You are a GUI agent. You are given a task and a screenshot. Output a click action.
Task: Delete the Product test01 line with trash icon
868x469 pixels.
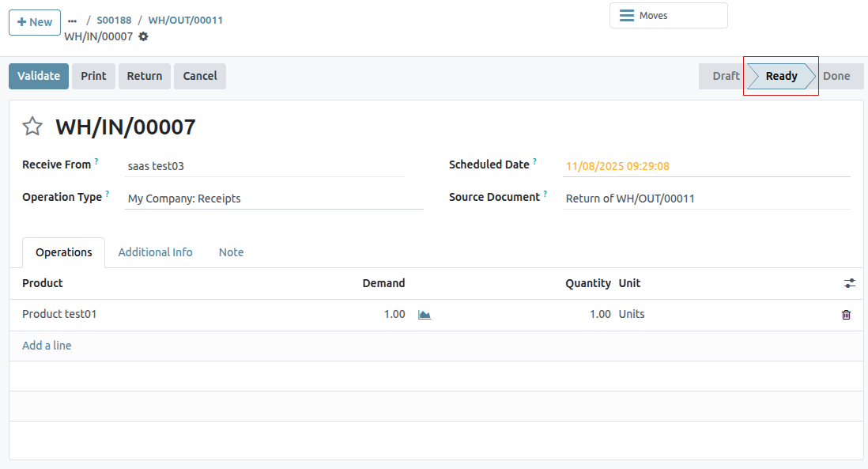(846, 315)
